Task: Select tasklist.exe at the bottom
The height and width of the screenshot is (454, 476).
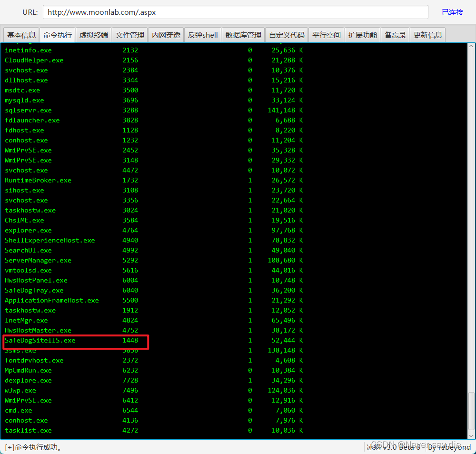Action: coord(28,431)
